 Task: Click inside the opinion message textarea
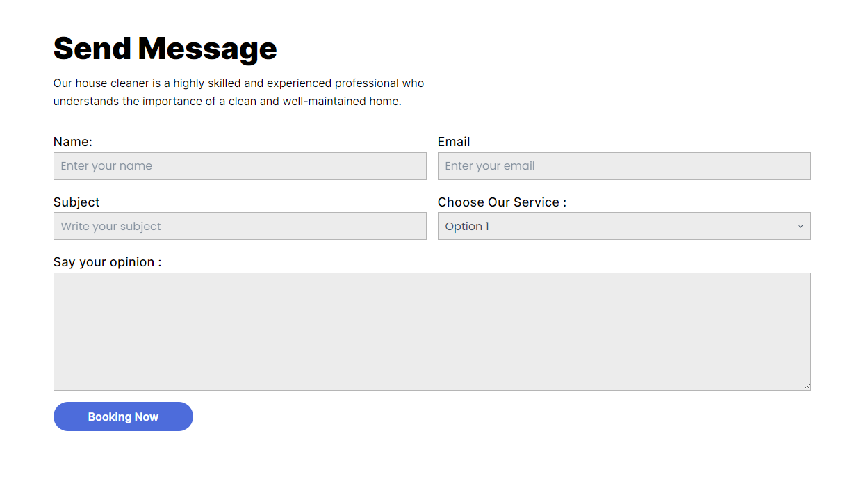432,332
